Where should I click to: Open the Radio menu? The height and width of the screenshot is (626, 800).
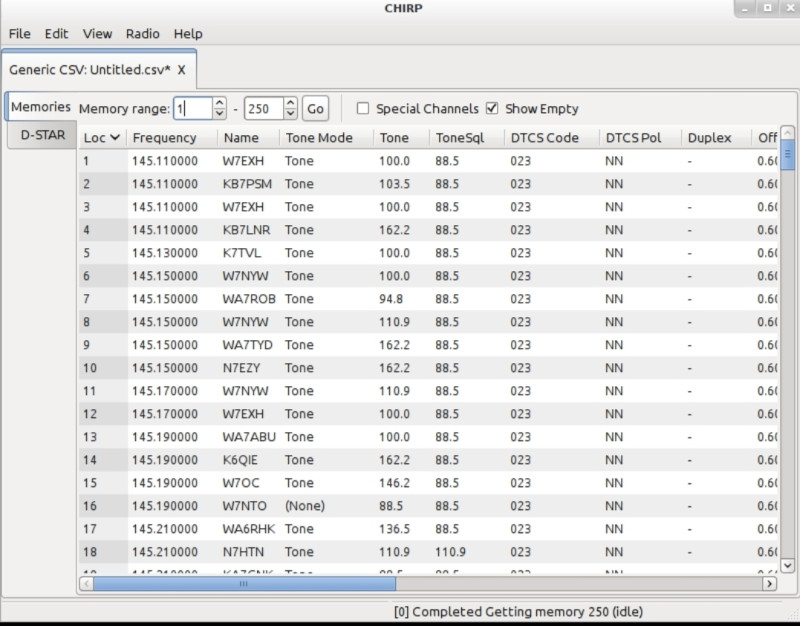[142, 33]
